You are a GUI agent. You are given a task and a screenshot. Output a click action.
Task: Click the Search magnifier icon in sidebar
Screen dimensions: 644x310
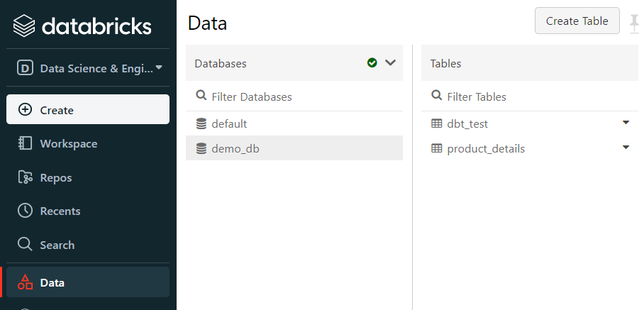point(25,244)
